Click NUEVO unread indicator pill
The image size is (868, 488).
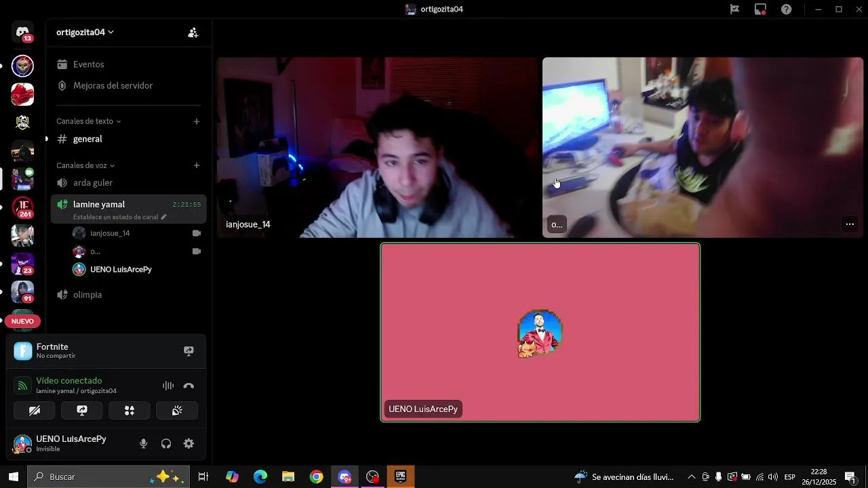click(22, 321)
